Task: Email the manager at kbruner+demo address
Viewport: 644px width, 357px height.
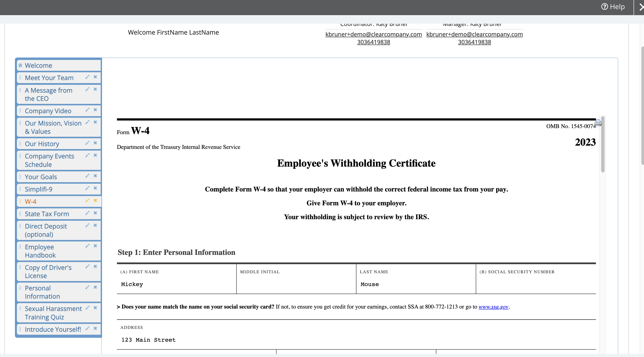Action: coord(474,34)
